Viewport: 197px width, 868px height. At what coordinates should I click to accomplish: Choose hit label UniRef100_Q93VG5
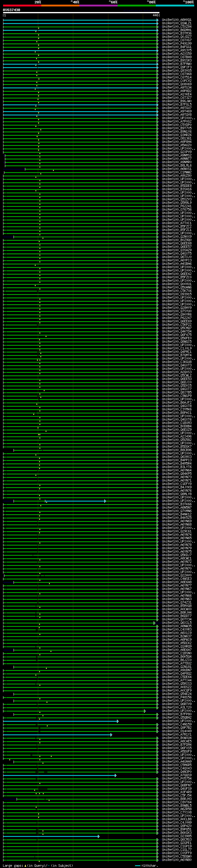(176, 71)
